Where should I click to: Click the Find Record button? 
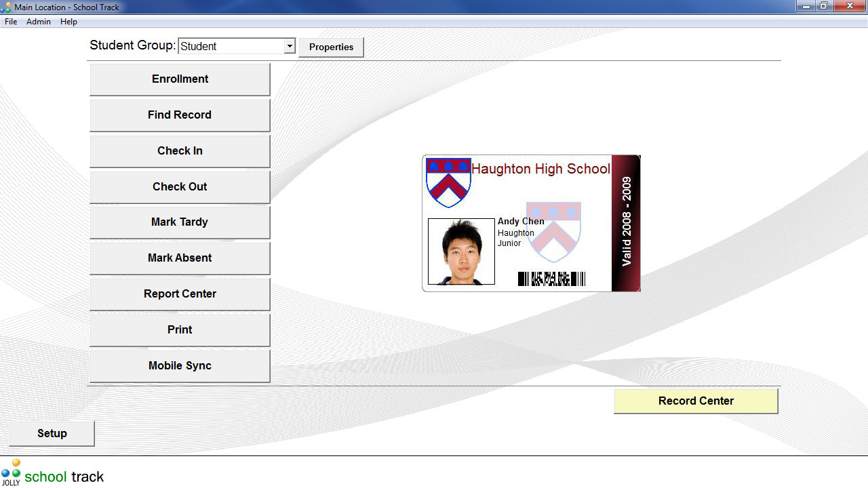coord(180,115)
